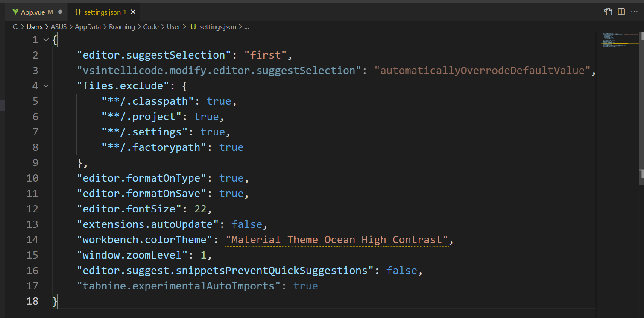Open the settings.json breadcrumb segment

[213, 26]
